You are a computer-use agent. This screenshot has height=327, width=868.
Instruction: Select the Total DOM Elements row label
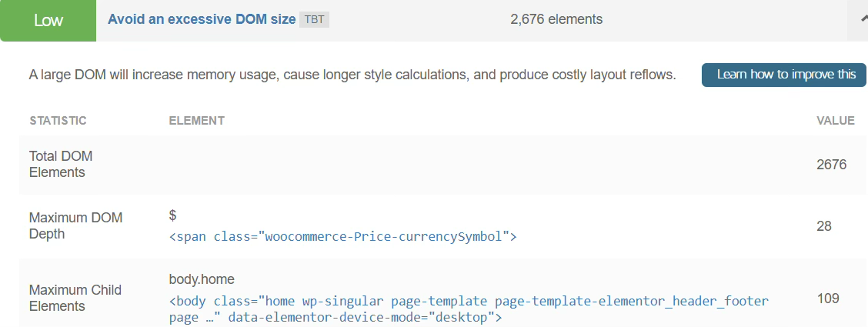[61, 164]
